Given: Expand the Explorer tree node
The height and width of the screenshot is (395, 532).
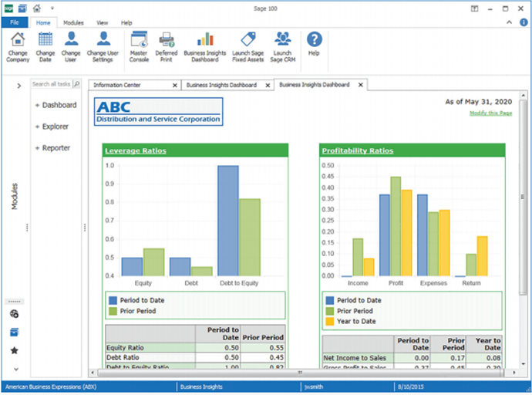Looking at the screenshot, I should tap(37, 127).
